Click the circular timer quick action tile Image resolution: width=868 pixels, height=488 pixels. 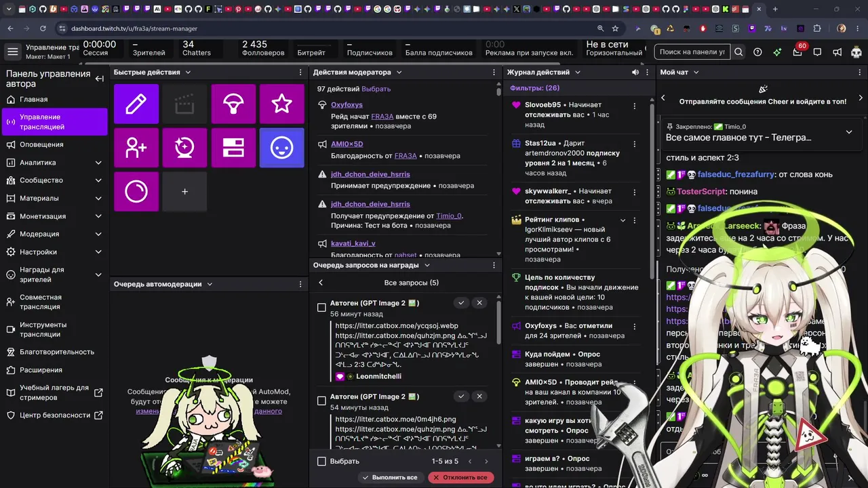tap(136, 192)
